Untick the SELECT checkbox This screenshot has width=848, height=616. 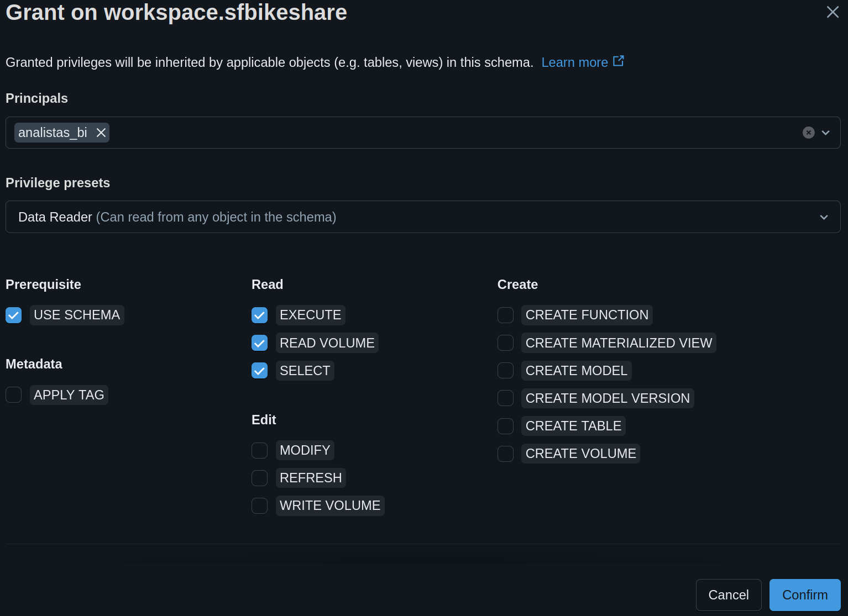tap(259, 371)
